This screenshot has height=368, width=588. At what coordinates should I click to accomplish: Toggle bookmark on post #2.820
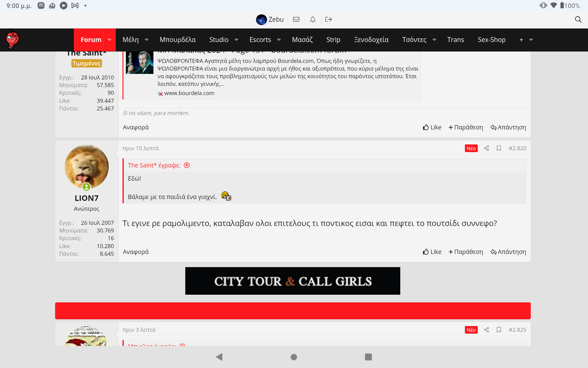click(499, 148)
